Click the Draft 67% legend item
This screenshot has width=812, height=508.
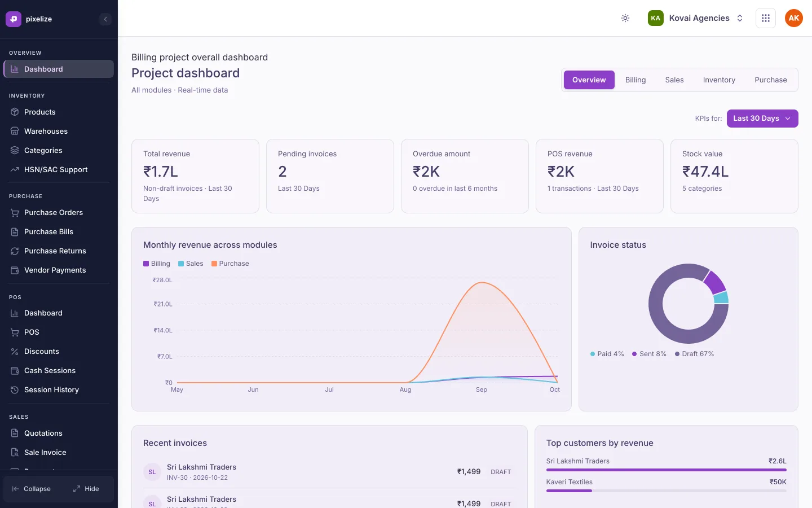694,354
